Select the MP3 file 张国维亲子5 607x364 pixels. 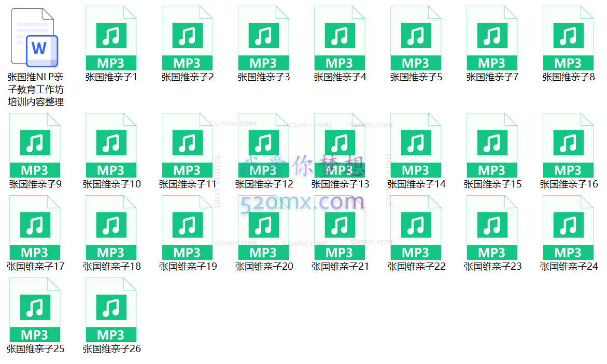coord(416,37)
